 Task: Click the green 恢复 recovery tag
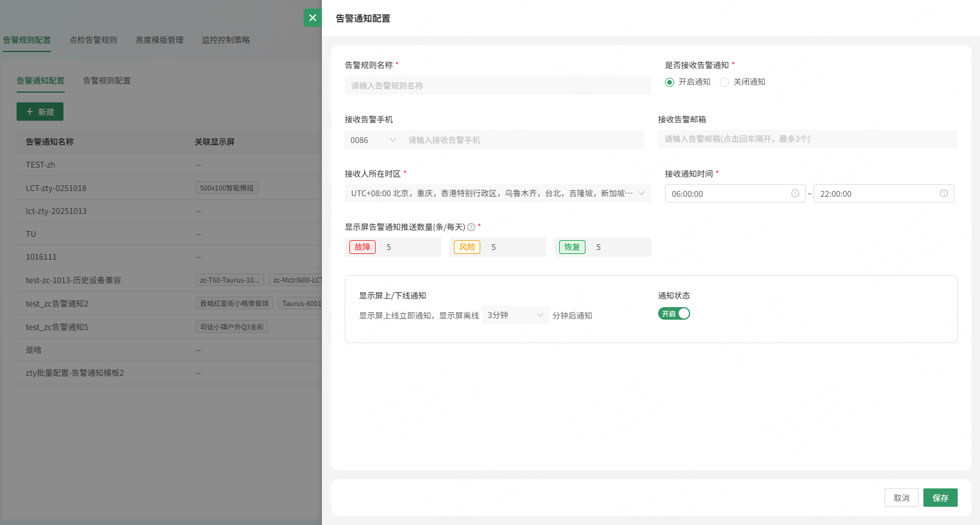572,247
